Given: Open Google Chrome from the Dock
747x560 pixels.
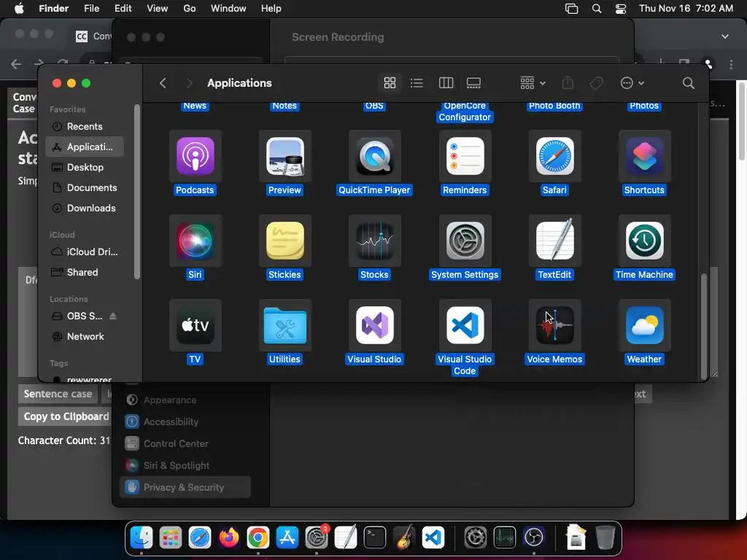Looking at the screenshot, I should (x=258, y=537).
